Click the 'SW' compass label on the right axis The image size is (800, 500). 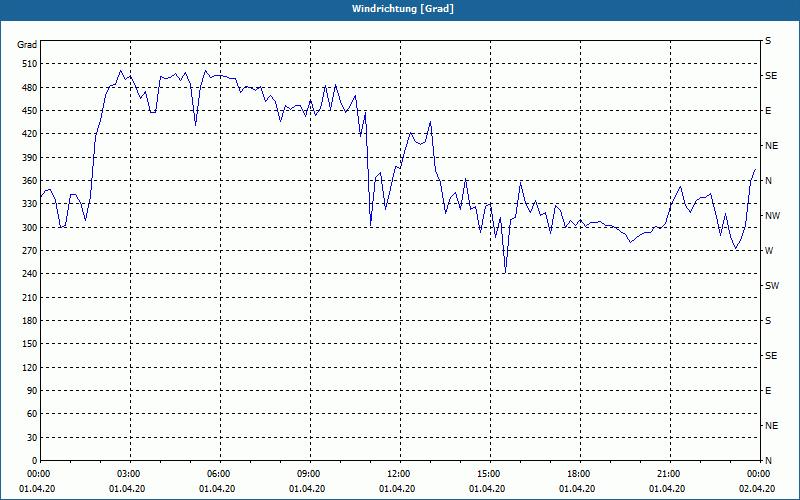point(772,286)
